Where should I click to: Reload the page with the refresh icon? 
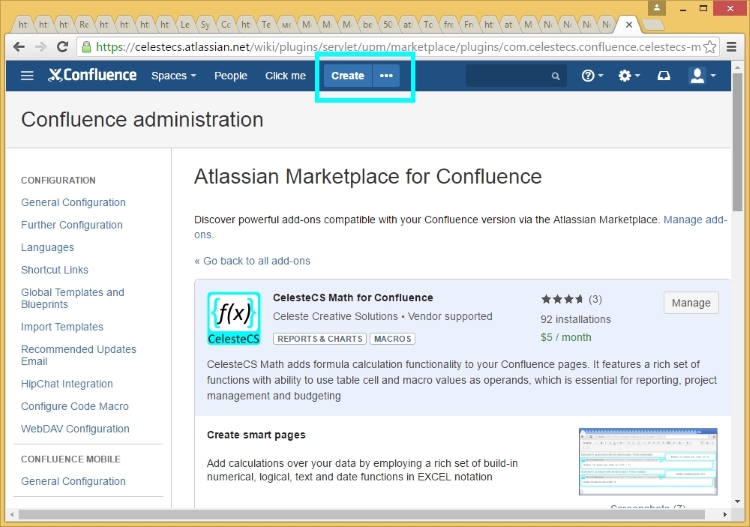click(x=62, y=47)
